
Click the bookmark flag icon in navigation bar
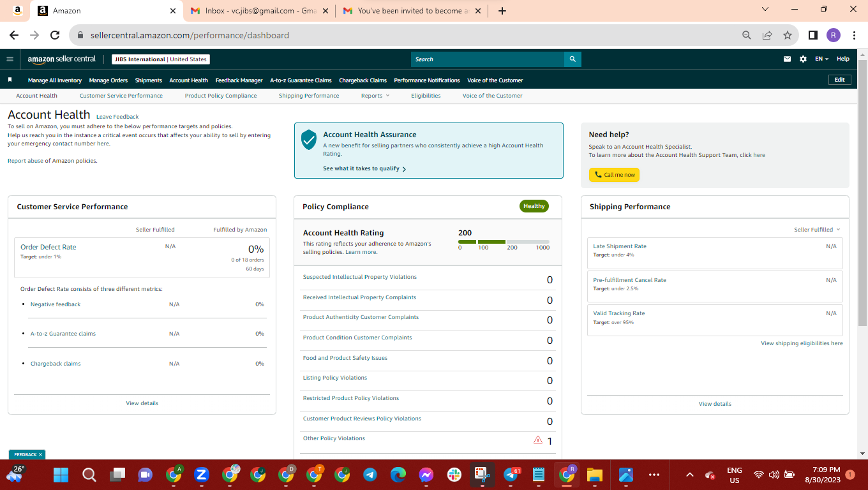(x=10, y=80)
